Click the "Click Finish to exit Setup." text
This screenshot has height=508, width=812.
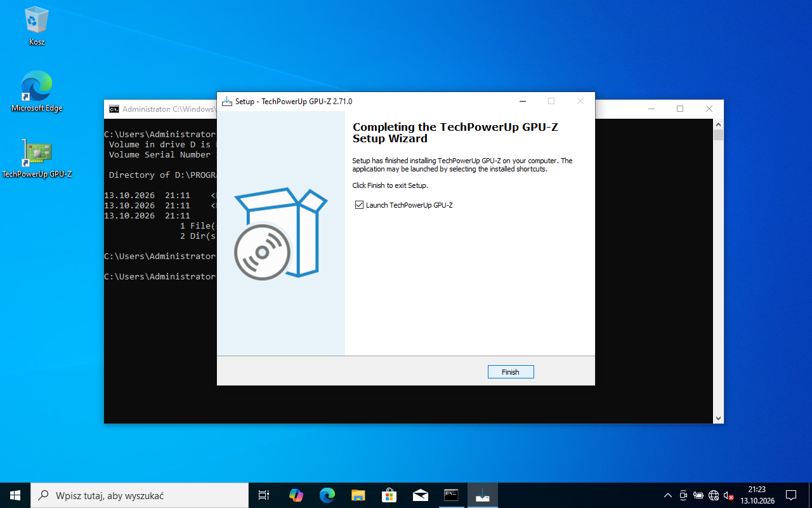click(x=390, y=185)
